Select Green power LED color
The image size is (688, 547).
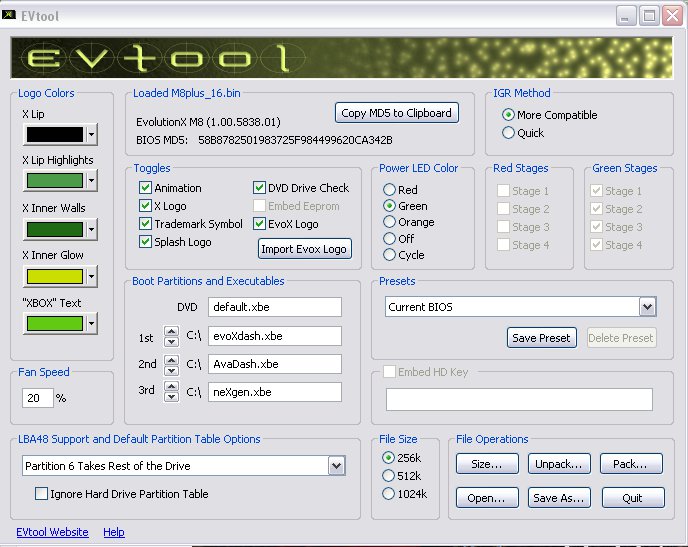(389, 206)
